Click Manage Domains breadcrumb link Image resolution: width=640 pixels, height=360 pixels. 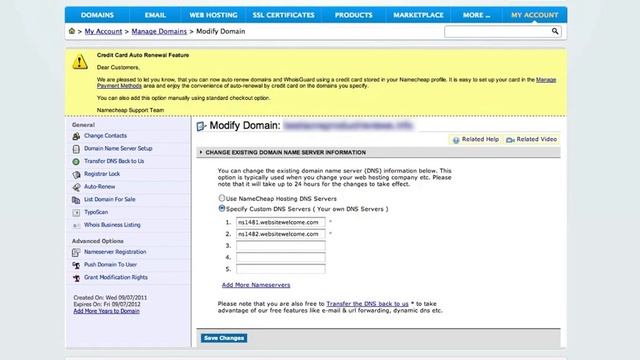click(x=159, y=31)
